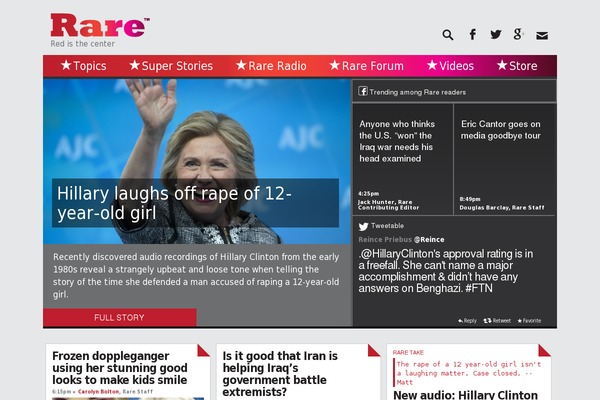Open 'Anyone who thinks the U.S. won' article
The image size is (600, 400).
tap(397, 141)
